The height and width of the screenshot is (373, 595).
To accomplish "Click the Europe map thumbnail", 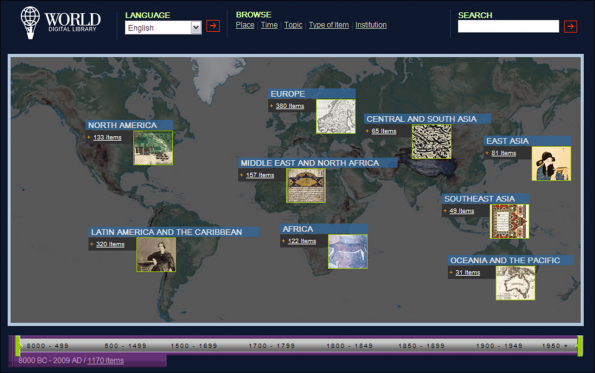I will coord(336,116).
